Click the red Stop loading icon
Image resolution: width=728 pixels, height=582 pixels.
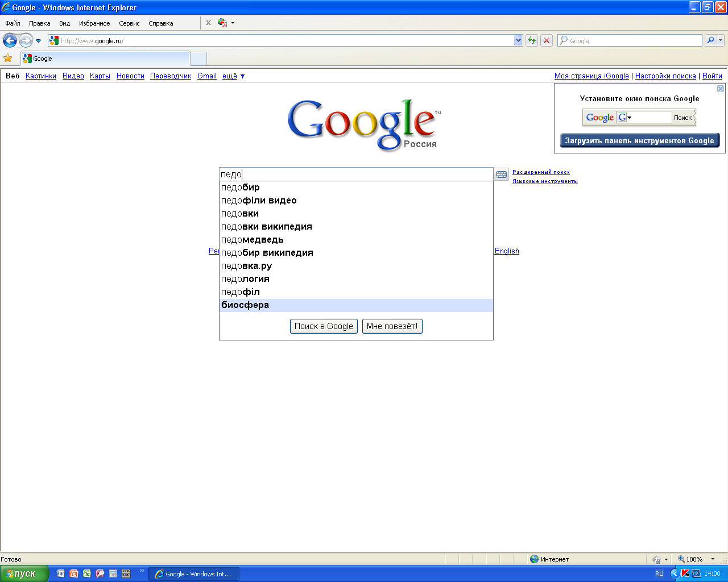547,40
